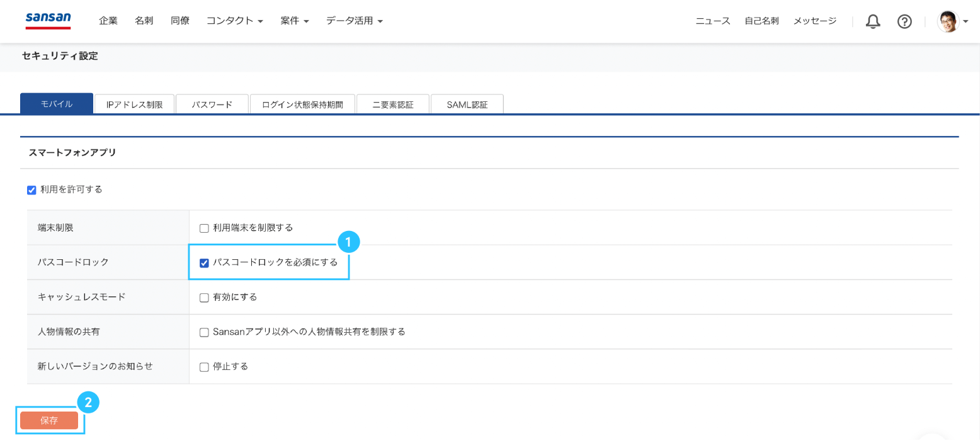980x443 pixels.
Task: Switch to the SAML認証 tab
Action: (x=467, y=104)
